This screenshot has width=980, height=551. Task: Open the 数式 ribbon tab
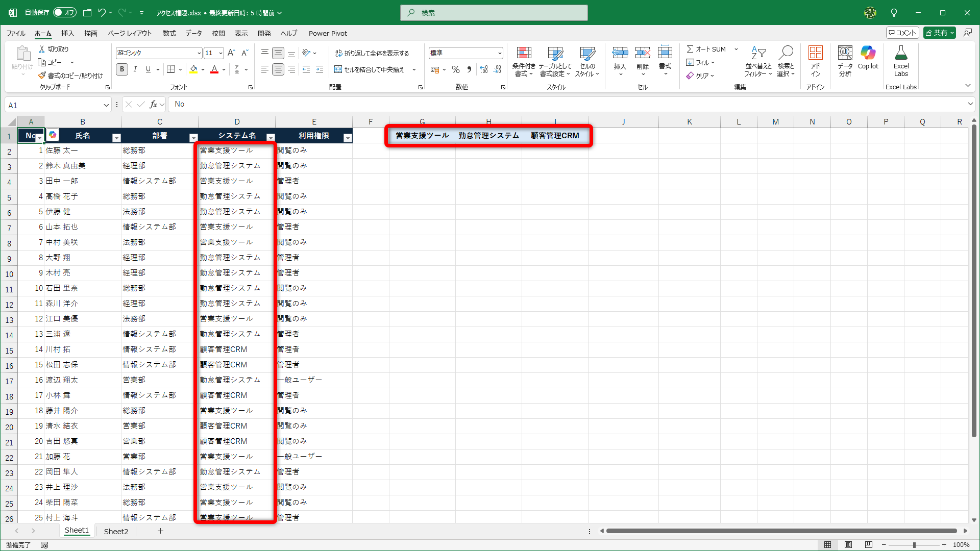click(x=169, y=33)
